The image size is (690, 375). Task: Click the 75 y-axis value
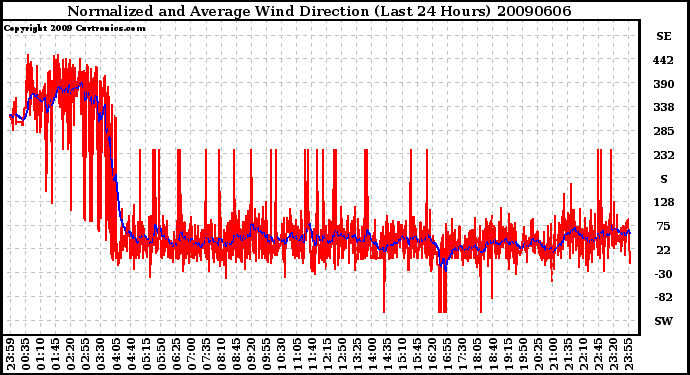[663, 226]
